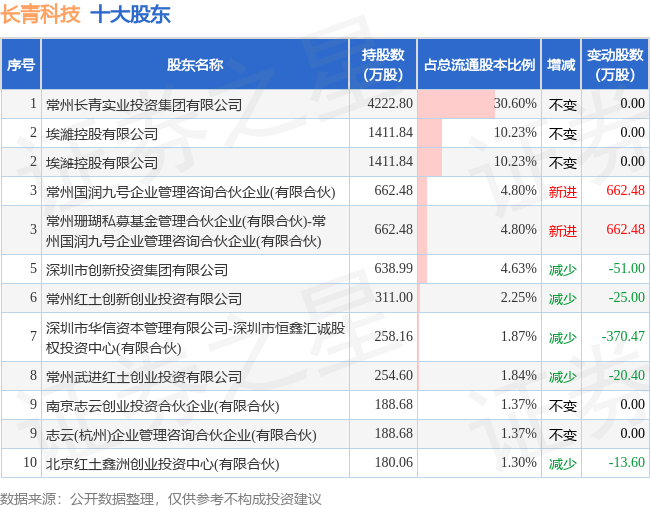
Task: Click the -51.00 change value
Action: [626, 268]
